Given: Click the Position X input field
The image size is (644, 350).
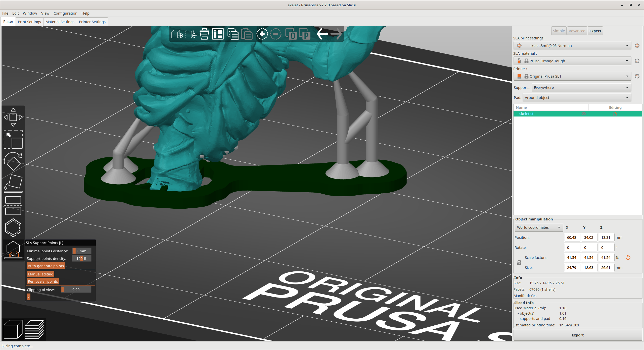Looking at the screenshot, I should pyautogui.click(x=572, y=237).
